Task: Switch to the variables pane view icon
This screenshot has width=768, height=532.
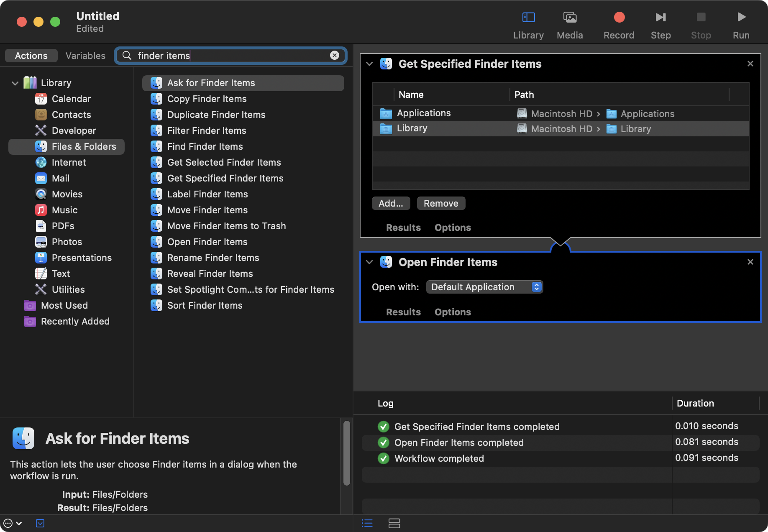Action: click(x=394, y=523)
